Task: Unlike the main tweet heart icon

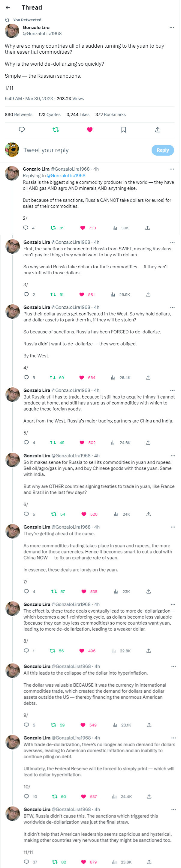Action: tap(90, 130)
